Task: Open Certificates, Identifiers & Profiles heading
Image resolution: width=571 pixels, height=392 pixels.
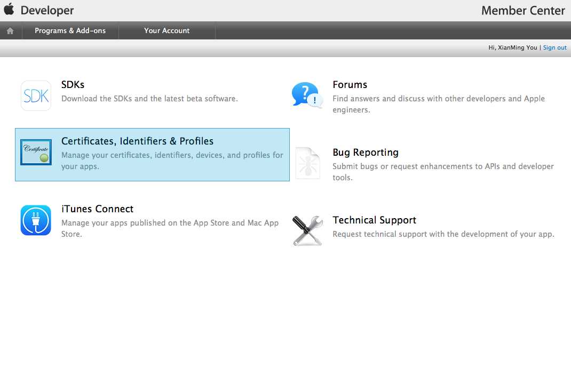Action: [x=137, y=141]
